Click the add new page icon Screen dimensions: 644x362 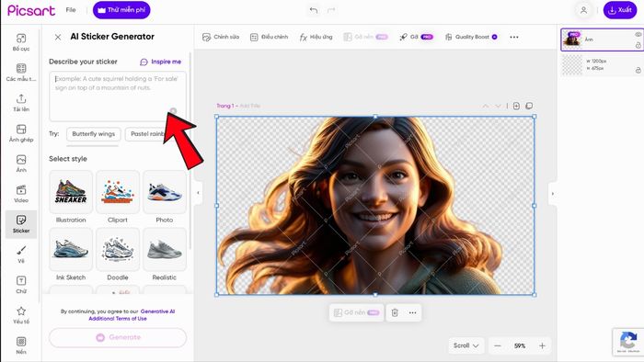coord(516,106)
